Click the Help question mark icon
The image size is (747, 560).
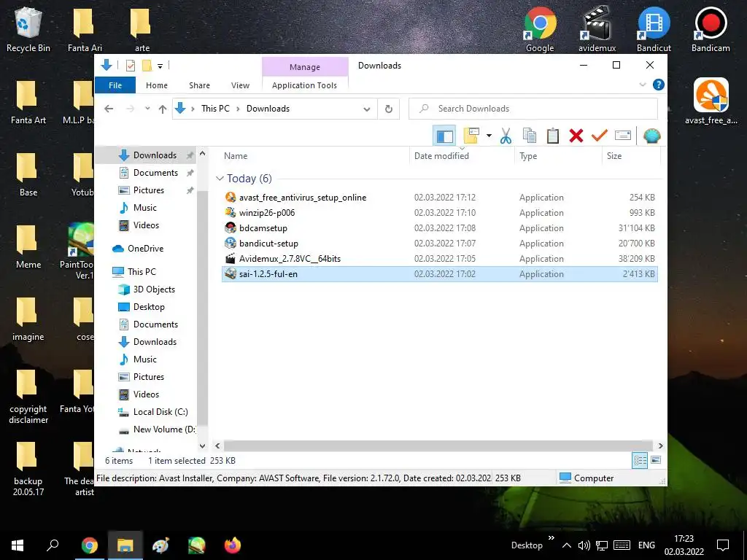[659, 85]
